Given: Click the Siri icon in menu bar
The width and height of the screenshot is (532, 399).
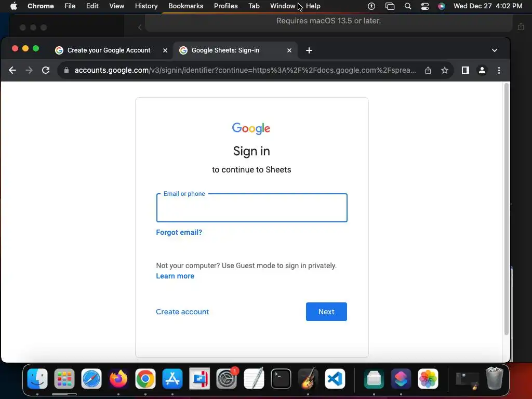Looking at the screenshot, I should click(x=442, y=6).
